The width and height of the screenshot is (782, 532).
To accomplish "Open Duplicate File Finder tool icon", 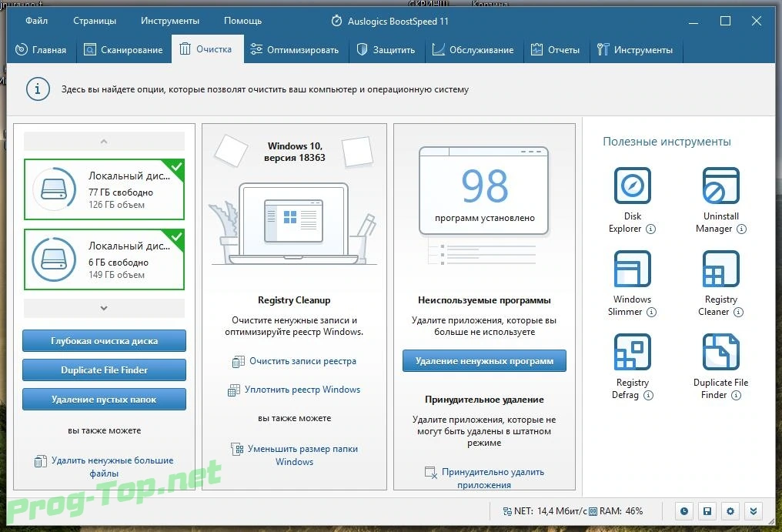I will click(720, 352).
